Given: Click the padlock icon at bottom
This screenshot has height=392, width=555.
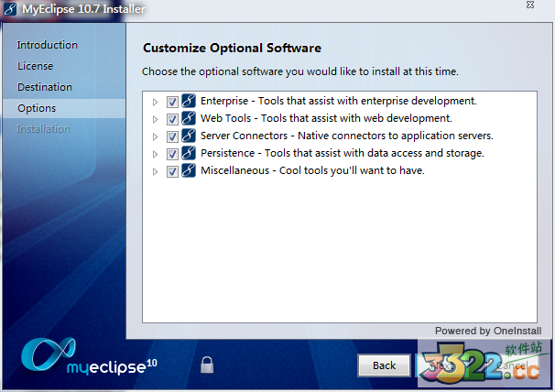Looking at the screenshot, I should click(208, 365).
